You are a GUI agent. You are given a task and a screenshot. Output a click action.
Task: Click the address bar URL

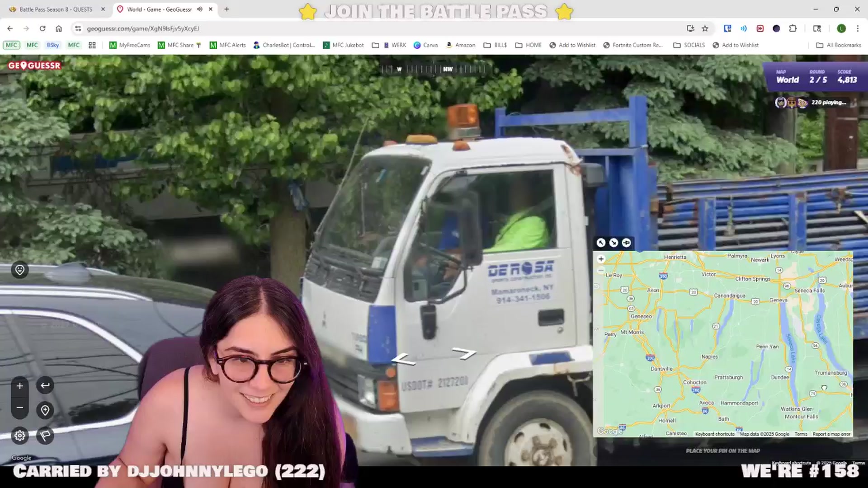coord(143,28)
